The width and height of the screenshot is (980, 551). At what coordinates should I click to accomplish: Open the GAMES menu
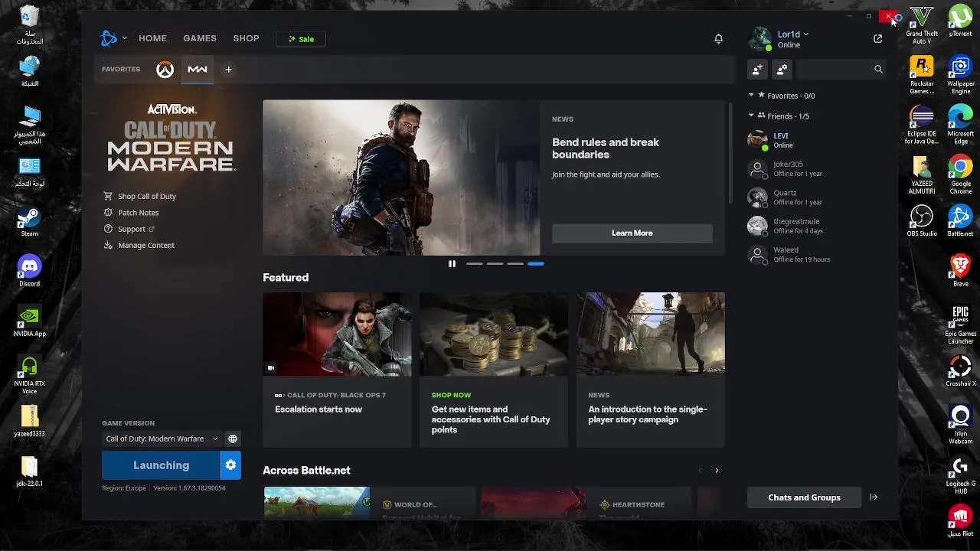[x=200, y=38]
